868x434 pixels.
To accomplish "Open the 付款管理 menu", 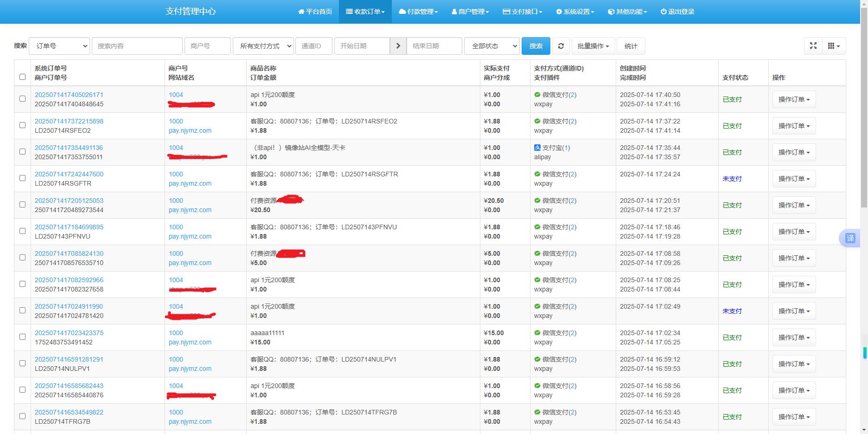I will [x=418, y=12].
